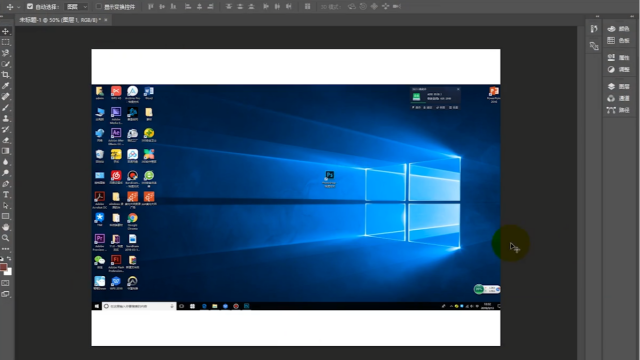The height and width of the screenshot is (360, 640).
Task: Distribute vertical centers
Action: click(240, 7)
